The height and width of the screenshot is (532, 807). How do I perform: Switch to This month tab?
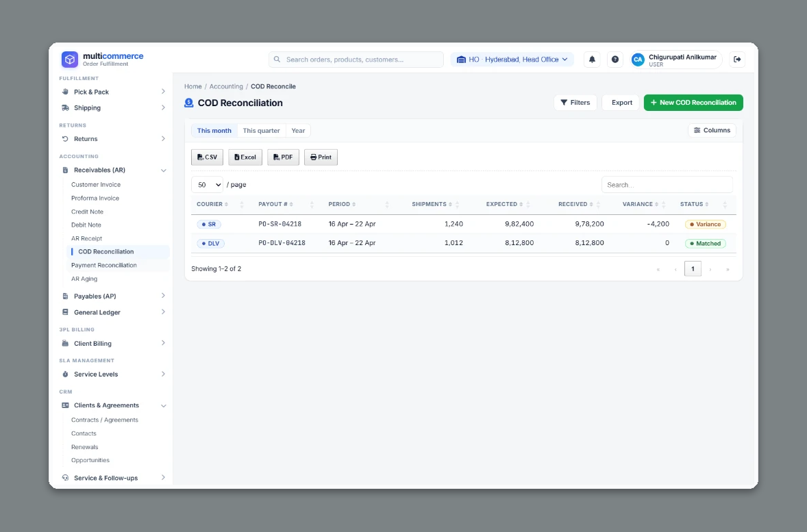tap(214, 131)
